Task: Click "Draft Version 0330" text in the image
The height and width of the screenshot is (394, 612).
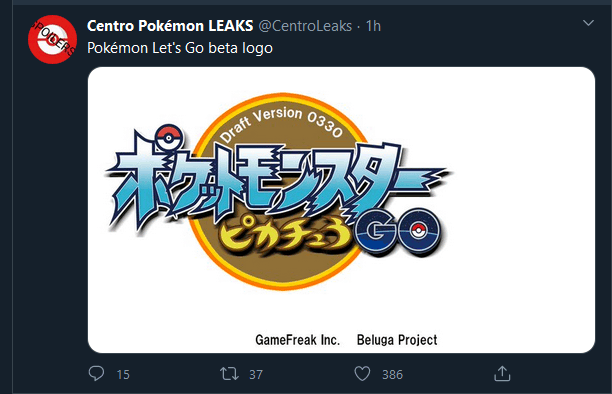Action: click(281, 123)
